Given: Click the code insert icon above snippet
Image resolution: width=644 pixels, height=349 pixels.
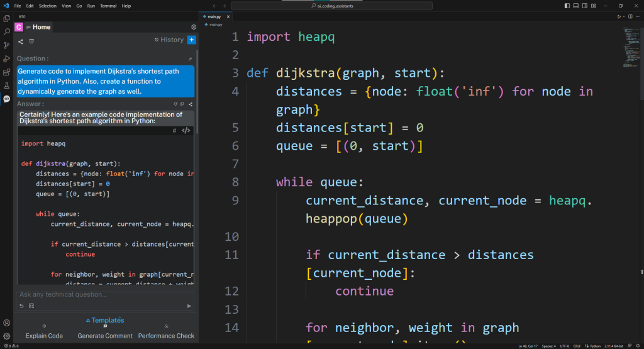Looking at the screenshot, I should pos(186,131).
